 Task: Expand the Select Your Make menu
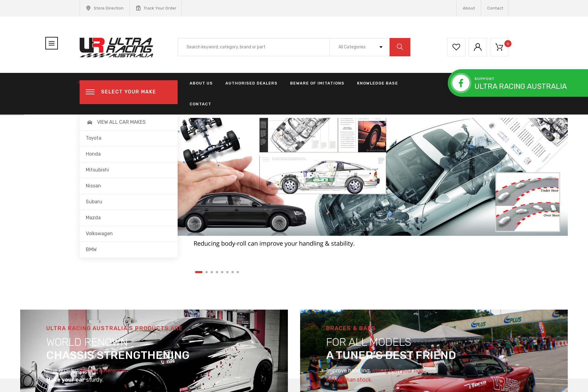pyautogui.click(x=129, y=92)
